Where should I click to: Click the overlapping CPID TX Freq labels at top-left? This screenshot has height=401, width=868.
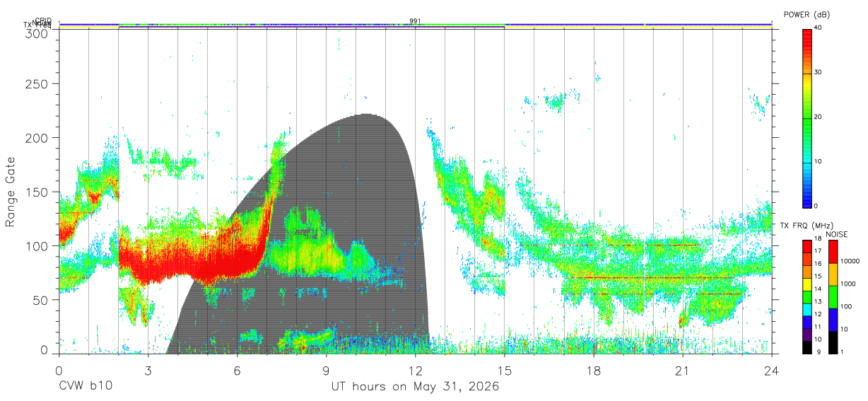click(x=38, y=23)
